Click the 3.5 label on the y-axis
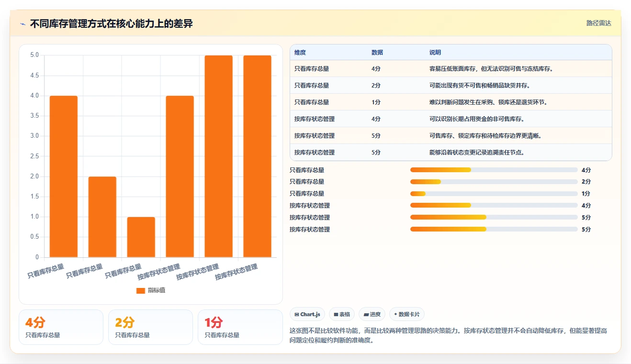Viewport: 631px width, 364px height. point(34,116)
